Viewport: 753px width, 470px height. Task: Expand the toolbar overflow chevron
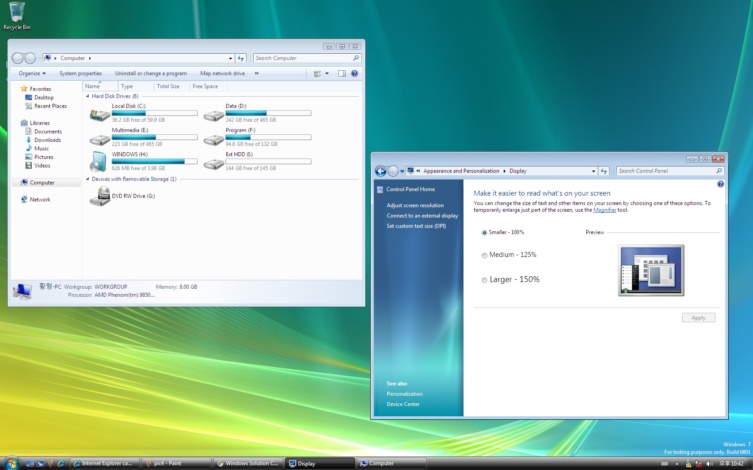coord(256,73)
